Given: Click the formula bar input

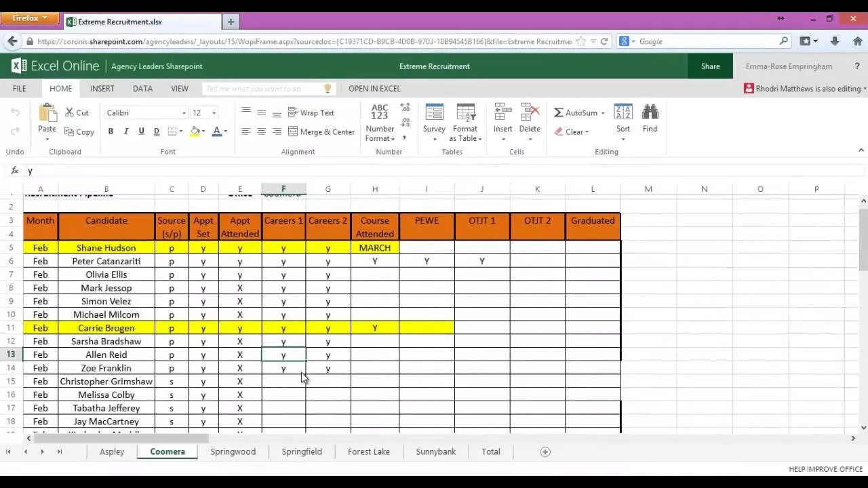Looking at the screenshot, I should [444, 171].
